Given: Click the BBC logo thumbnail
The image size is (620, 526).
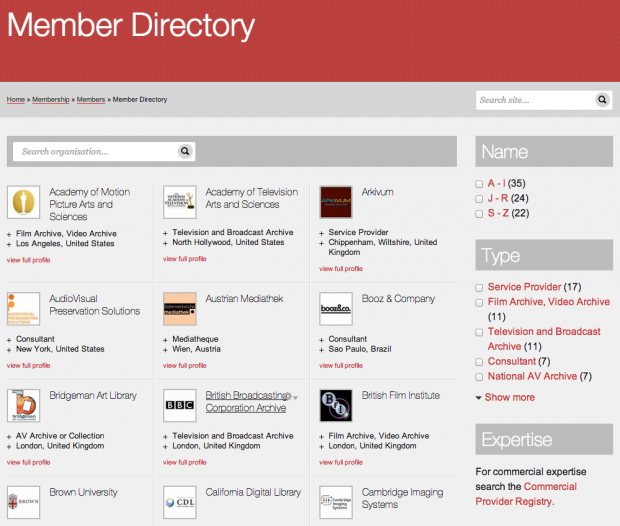Looking at the screenshot, I should [180, 405].
